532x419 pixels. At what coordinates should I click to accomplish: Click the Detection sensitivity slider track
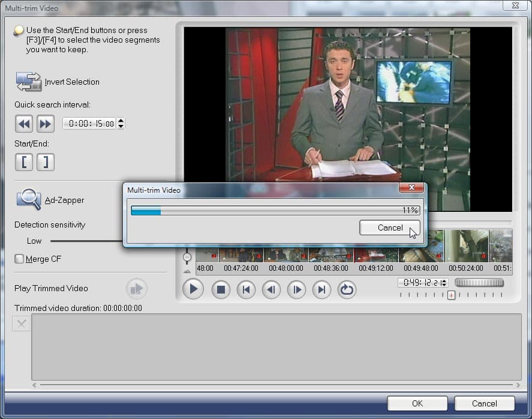coord(86,241)
